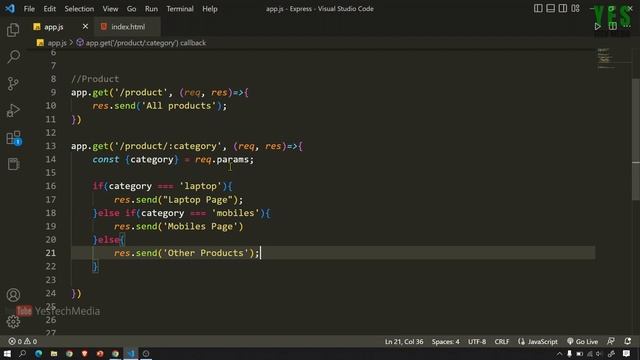Open the Explorer view in activity bar
Viewport: 640px width, 360px height.
13,30
